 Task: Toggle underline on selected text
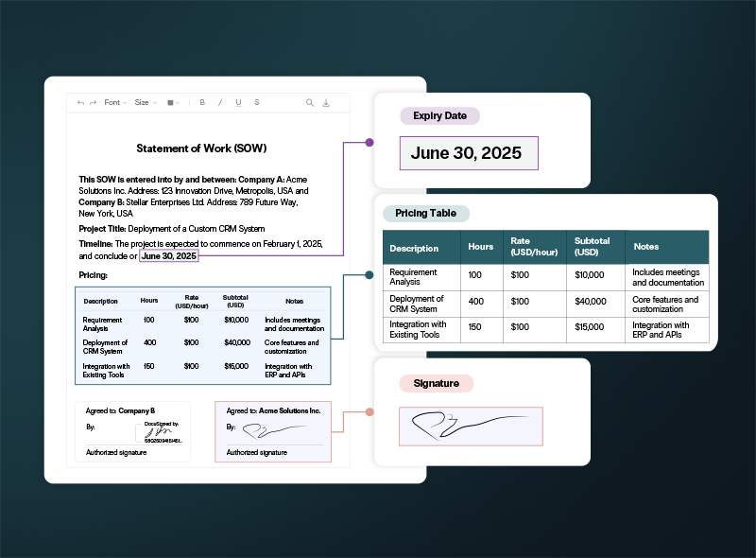[238, 102]
